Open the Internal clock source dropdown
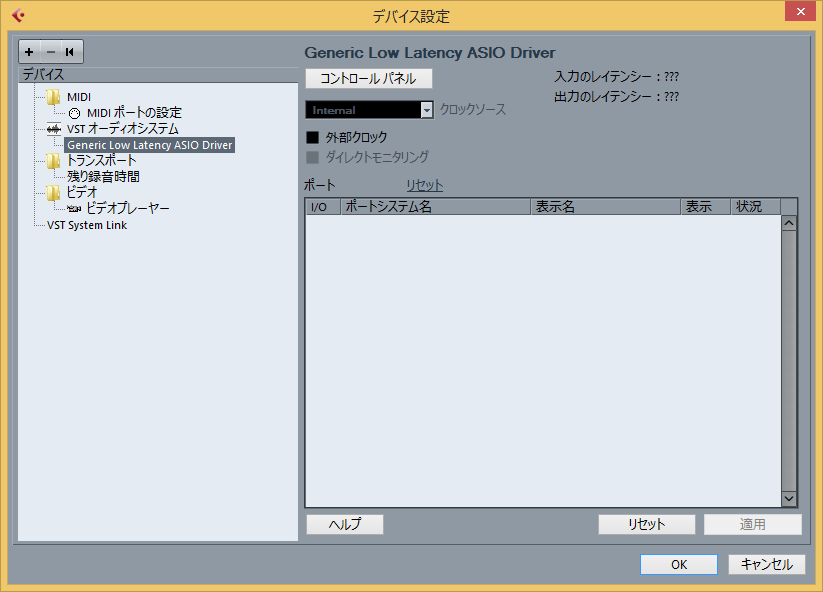This screenshot has width=823, height=592. click(370, 110)
